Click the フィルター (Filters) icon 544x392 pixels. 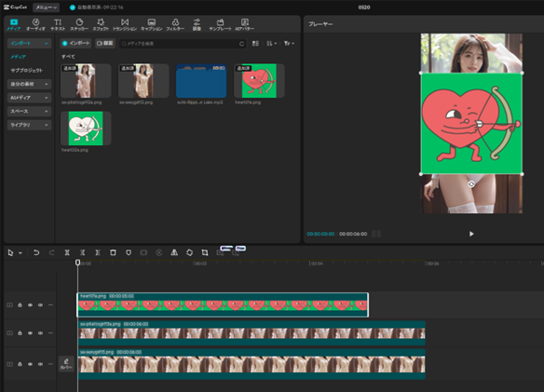click(175, 24)
